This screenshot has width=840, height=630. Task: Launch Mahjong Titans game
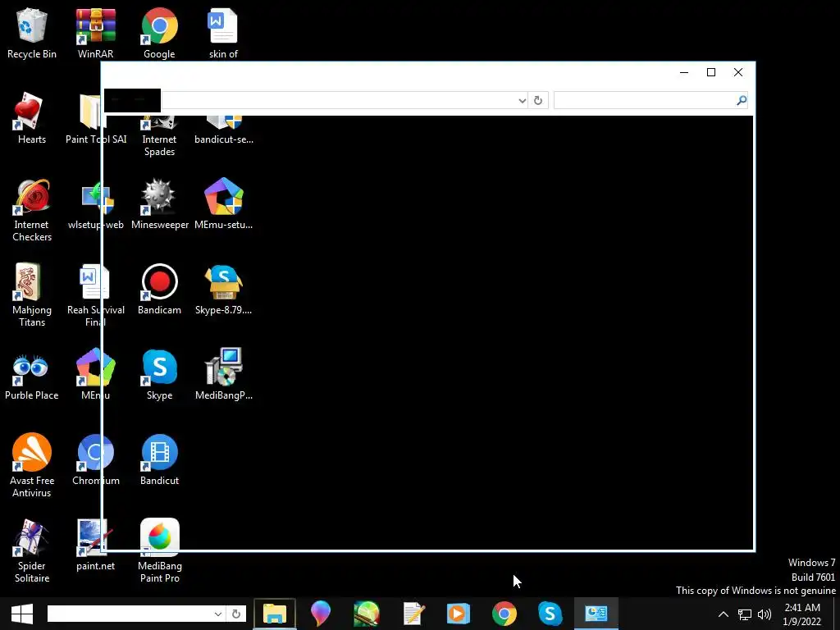[x=32, y=294]
